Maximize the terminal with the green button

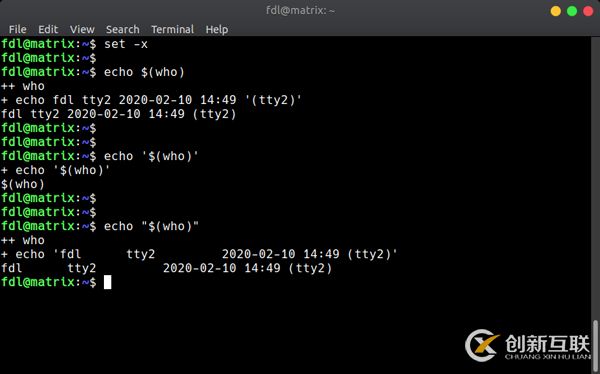click(572, 11)
